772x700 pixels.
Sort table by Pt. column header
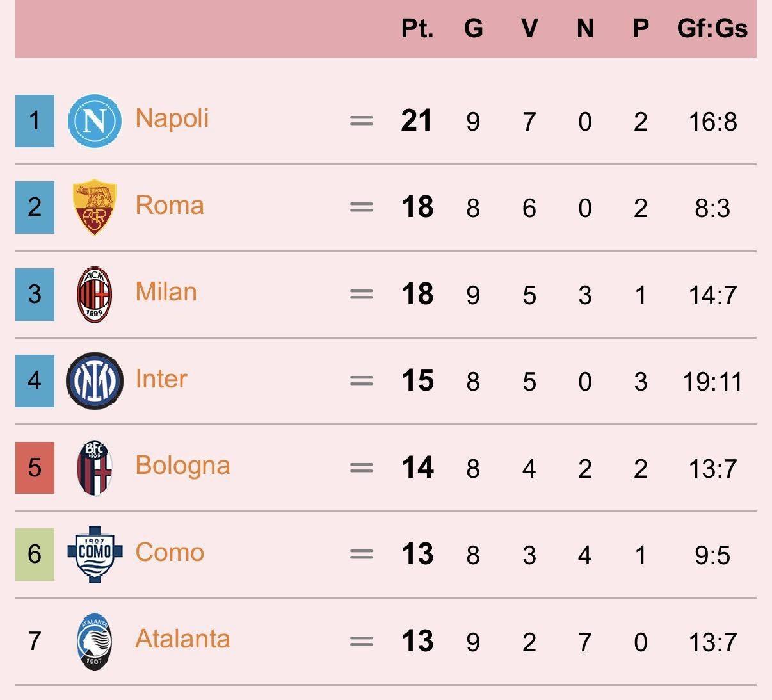click(417, 29)
